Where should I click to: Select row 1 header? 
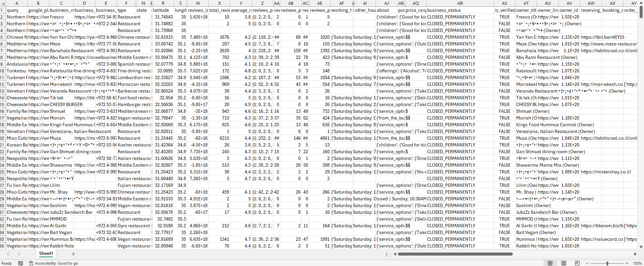[x=3, y=10]
